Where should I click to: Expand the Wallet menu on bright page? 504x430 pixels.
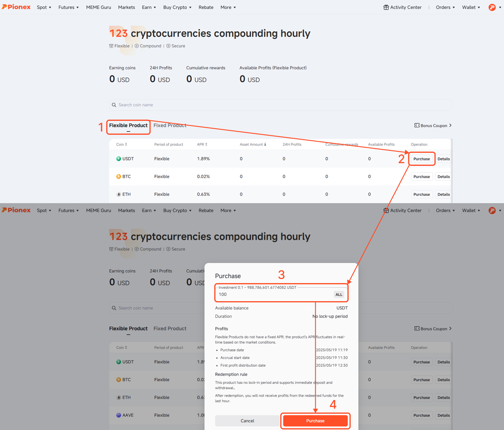tap(471, 7)
